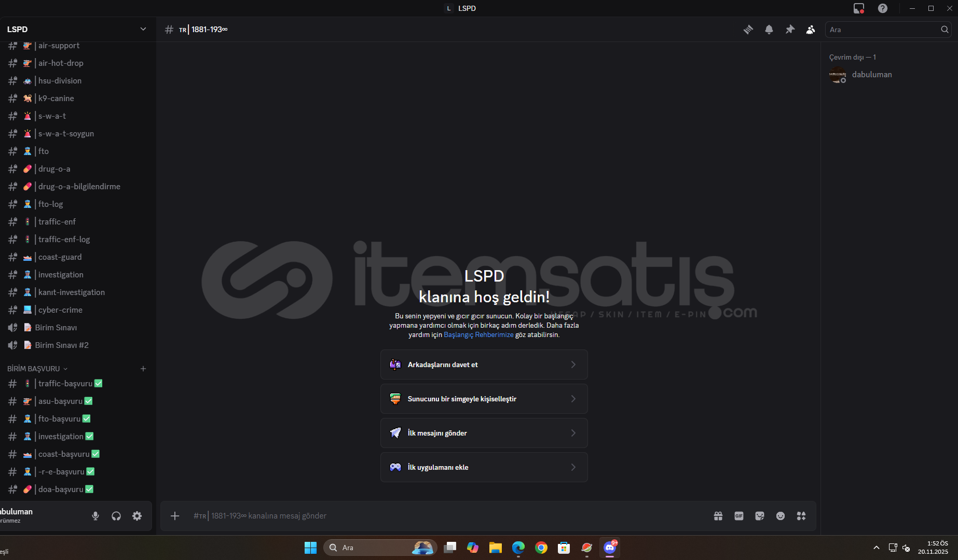Click İlk mesajını gönder card
This screenshot has width=958, height=560.
pyautogui.click(x=484, y=433)
